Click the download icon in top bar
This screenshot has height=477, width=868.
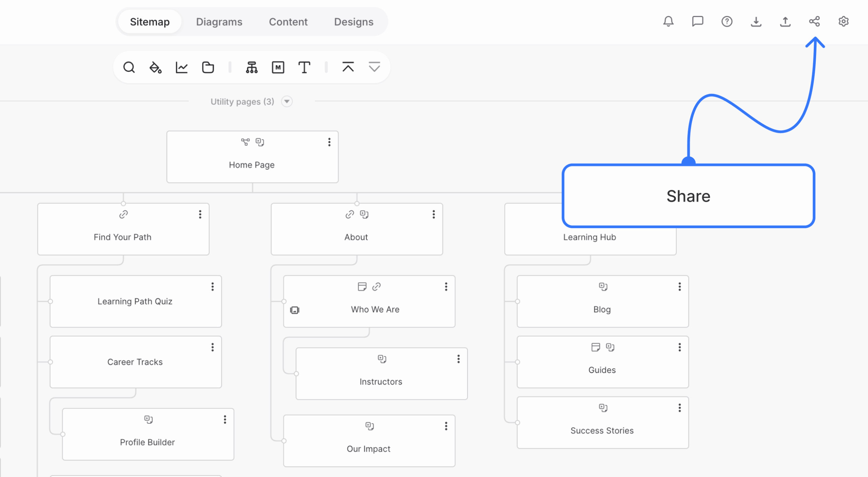point(756,21)
